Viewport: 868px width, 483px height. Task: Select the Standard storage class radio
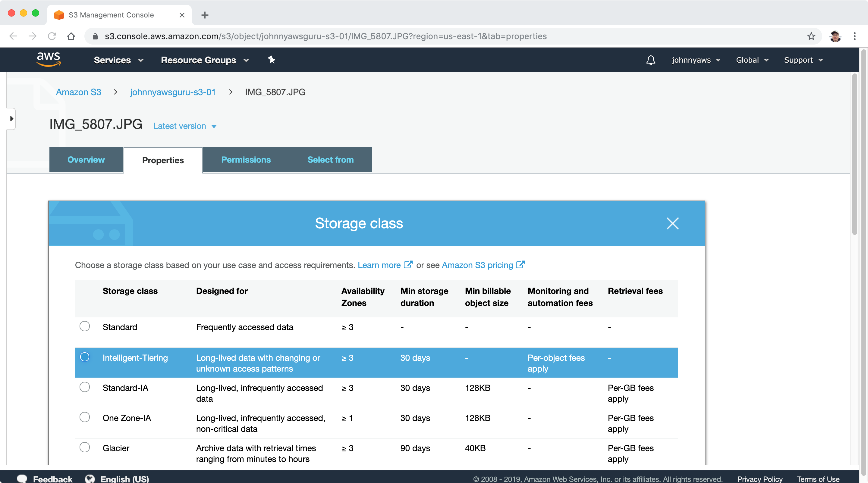click(x=85, y=326)
